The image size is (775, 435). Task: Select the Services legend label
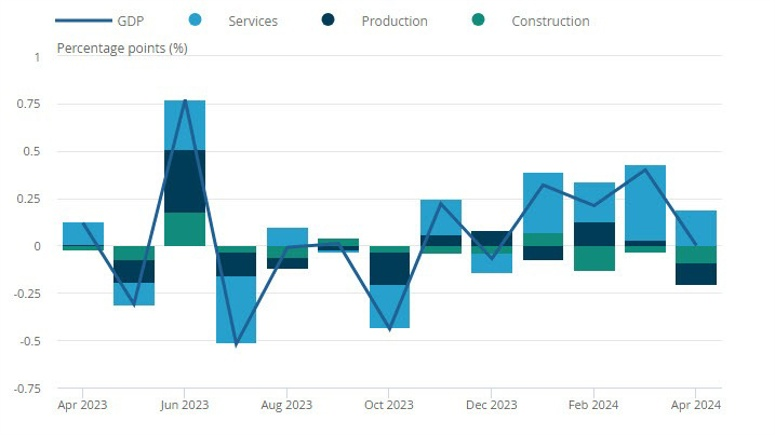(x=253, y=21)
